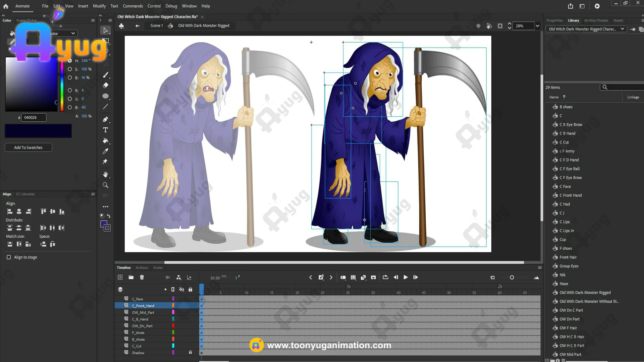Open the library document selector dropdown

(587, 29)
